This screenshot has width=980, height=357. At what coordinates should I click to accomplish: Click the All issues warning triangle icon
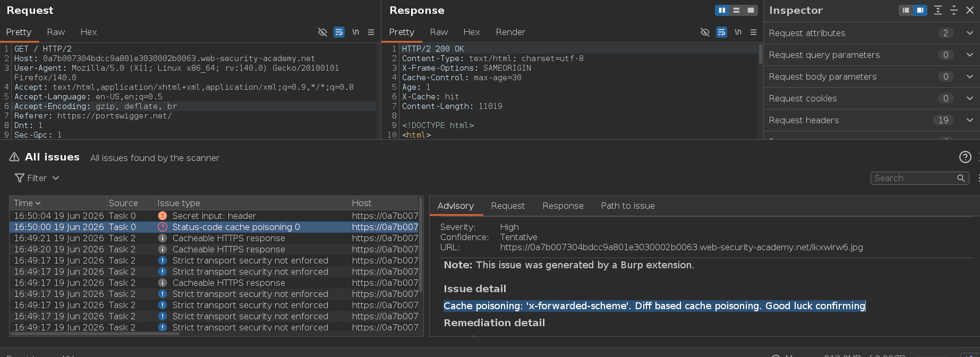tap(14, 157)
